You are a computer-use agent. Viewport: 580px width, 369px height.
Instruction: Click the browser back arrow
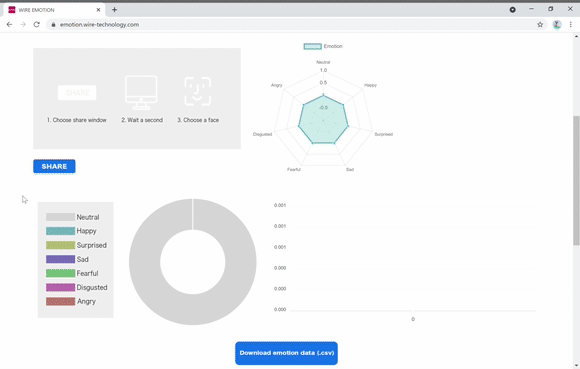9,24
